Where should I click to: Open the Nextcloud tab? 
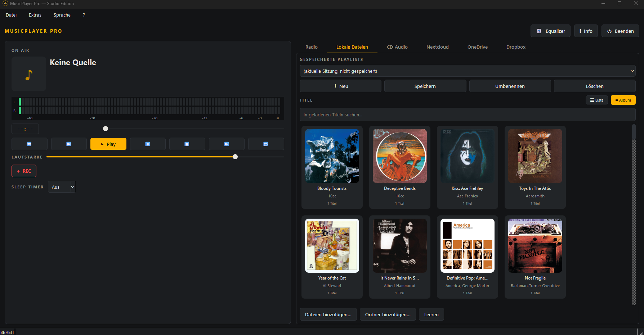(x=438, y=47)
